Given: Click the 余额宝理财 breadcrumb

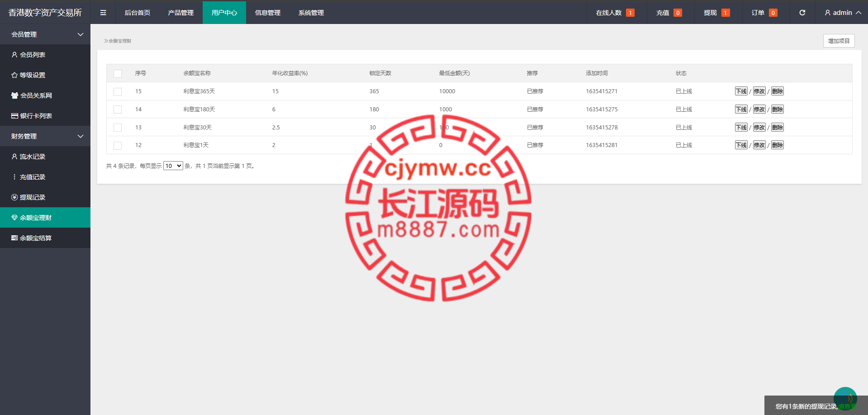Looking at the screenshot, I should point(120,41).
